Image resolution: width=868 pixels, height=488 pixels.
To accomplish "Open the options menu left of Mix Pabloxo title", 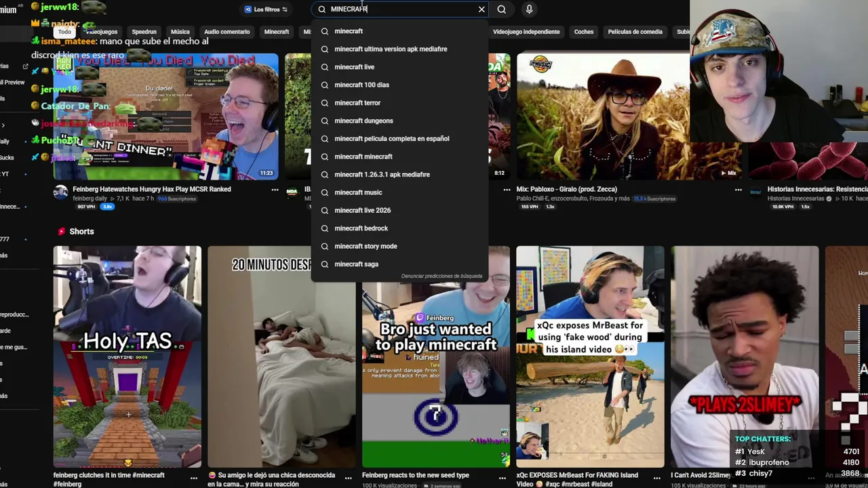I will coord(507,190).
